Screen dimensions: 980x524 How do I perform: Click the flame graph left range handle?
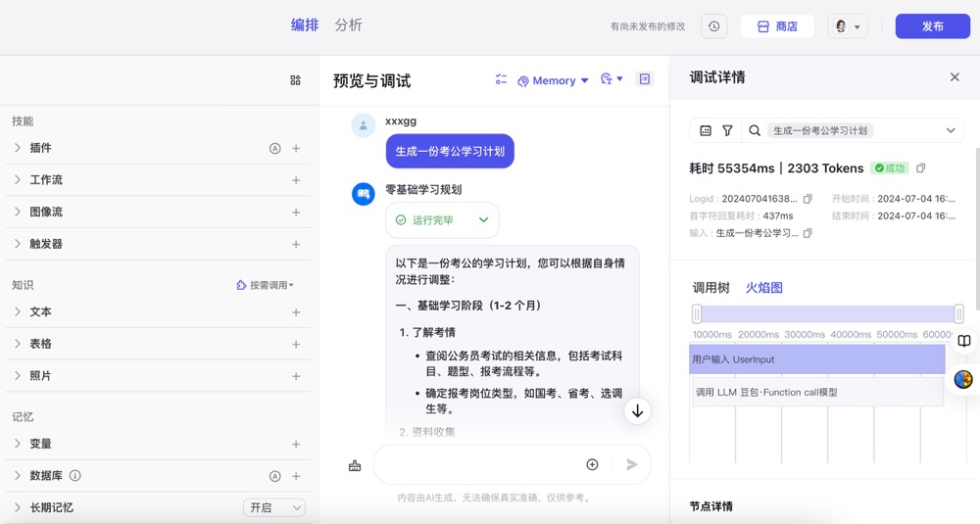(697, 313)
